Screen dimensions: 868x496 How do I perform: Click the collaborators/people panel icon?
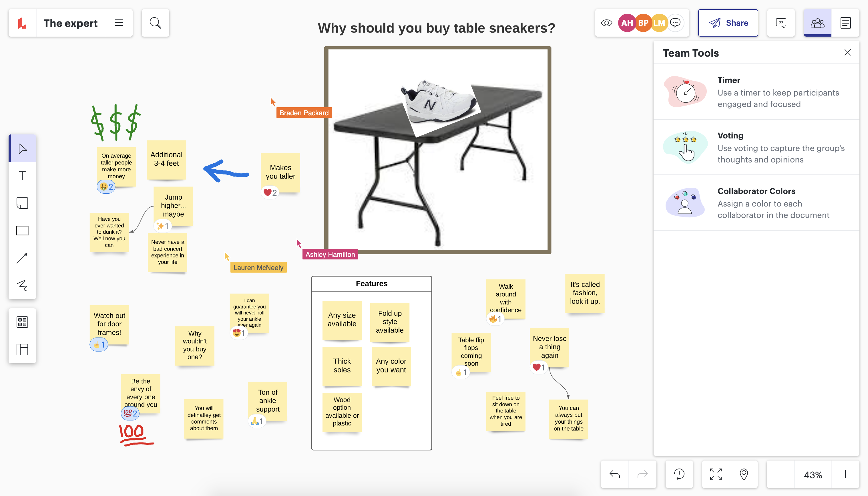[x=817, y=23]
